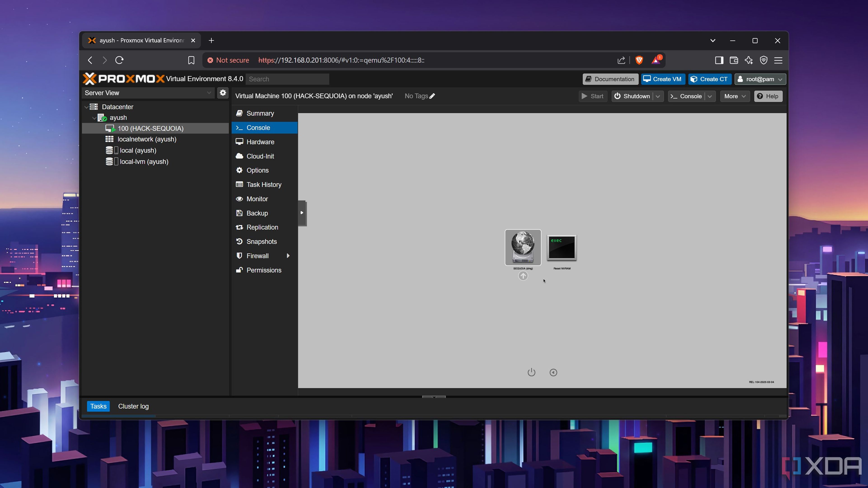Open the Brave wallet icon
Image resolution: width=868 pixels, height=488 pixels.
click(x=734, y=60)
